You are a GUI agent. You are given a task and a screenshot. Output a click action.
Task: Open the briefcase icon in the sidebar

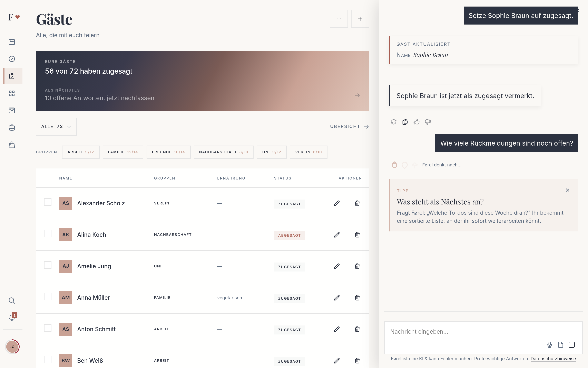click(x=12, y=128)
